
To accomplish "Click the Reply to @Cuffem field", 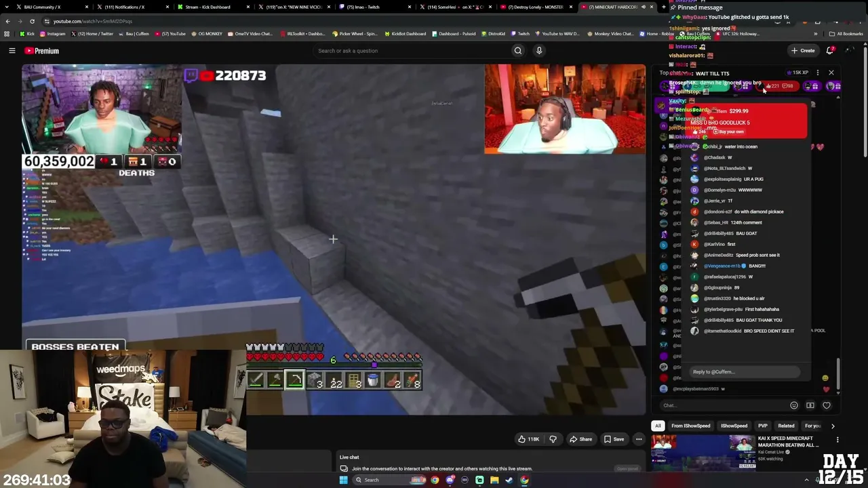I will click(744, 371).
